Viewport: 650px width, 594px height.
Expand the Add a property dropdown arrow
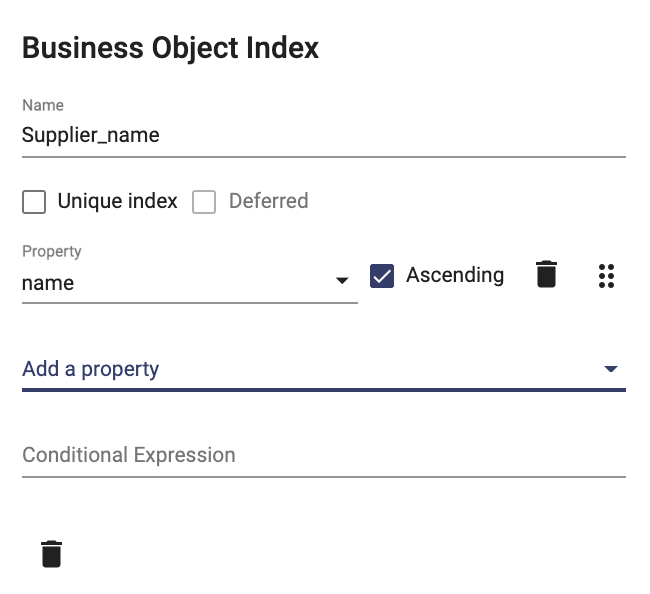click(x=611, y=369)
